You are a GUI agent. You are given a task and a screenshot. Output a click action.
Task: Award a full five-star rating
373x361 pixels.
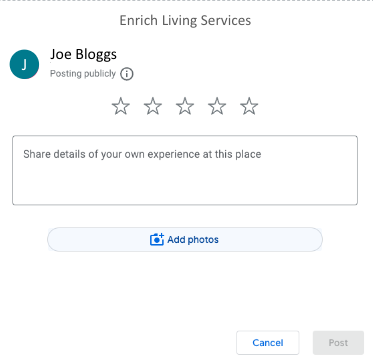tap(249, 106)
